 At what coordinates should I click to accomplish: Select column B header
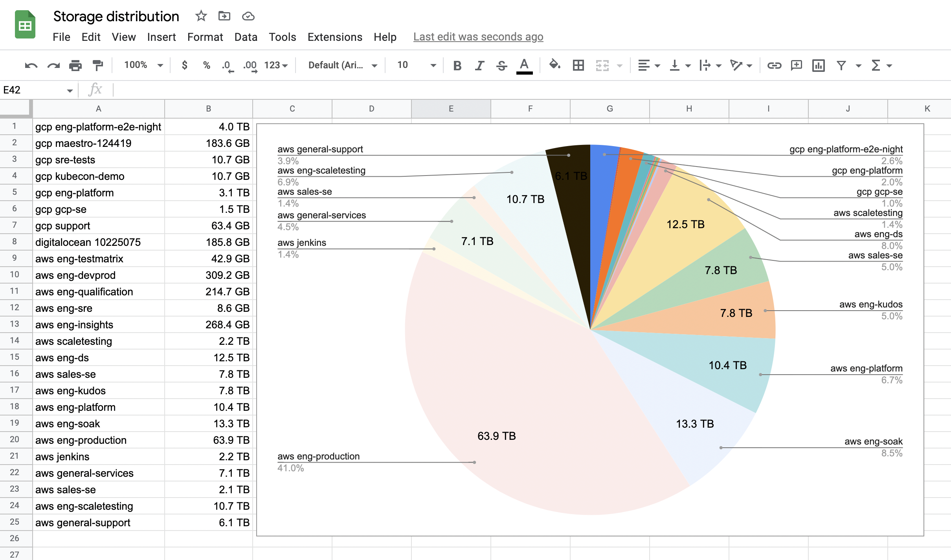pos(208,109)
